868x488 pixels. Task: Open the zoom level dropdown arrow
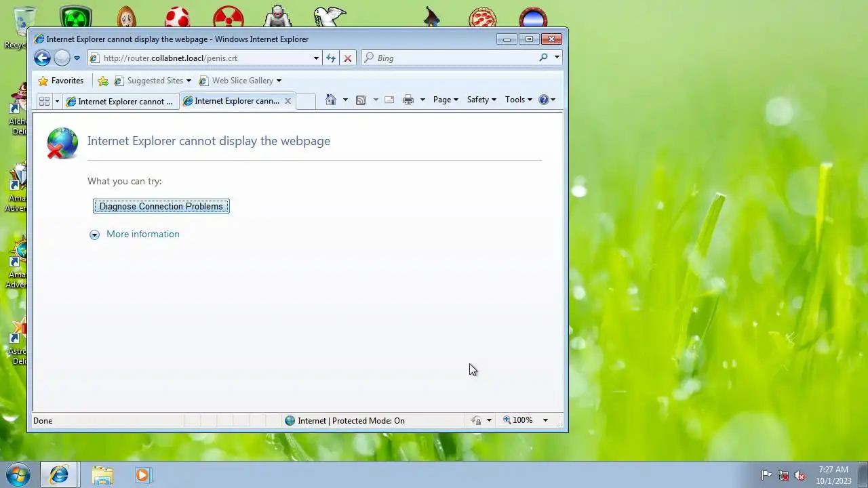(545, 420)
